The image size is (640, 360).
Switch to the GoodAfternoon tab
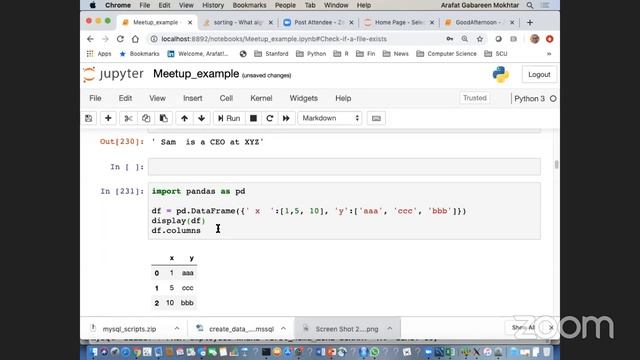pyautogui.click(x=479, y=22)
